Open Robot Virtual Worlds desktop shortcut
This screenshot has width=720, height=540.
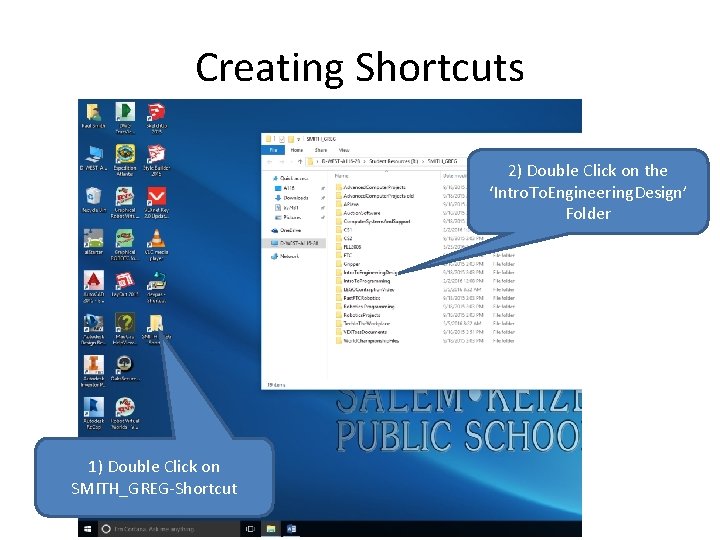pyautogui.click(x=125, y=414)
